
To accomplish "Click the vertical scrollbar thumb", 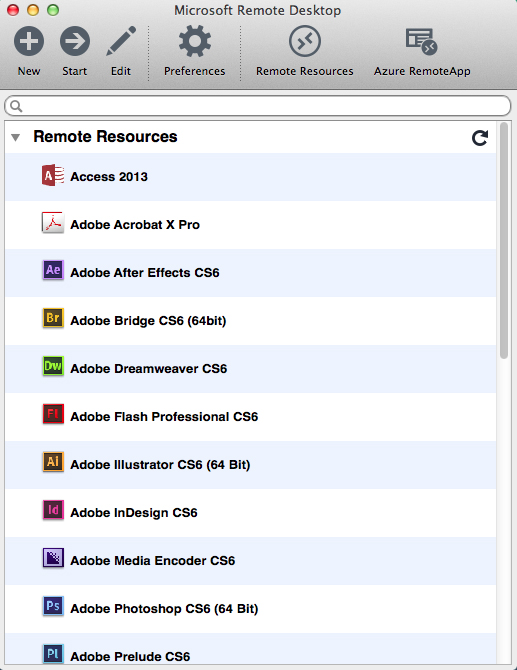I will click(x=504, y=241).
